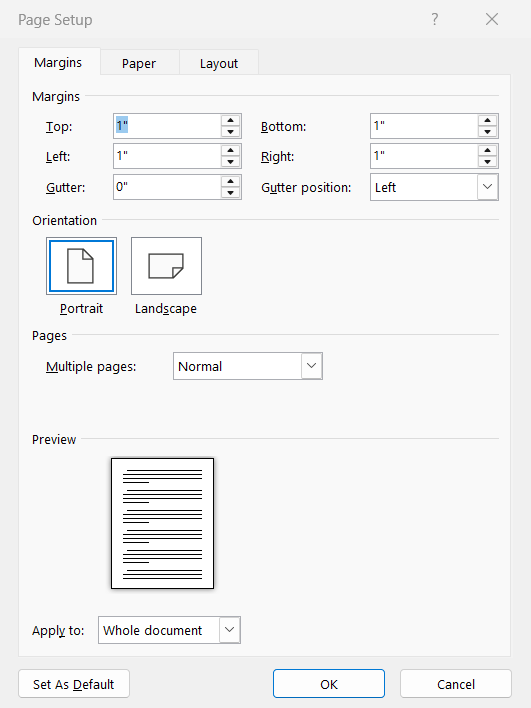Decrease the Right margin value
531x708 pixels.
click(x=487, y=162)
